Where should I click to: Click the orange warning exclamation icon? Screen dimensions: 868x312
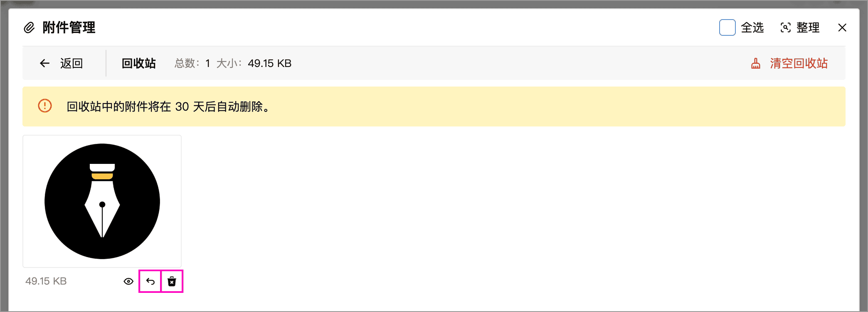[x=45, y=106]
